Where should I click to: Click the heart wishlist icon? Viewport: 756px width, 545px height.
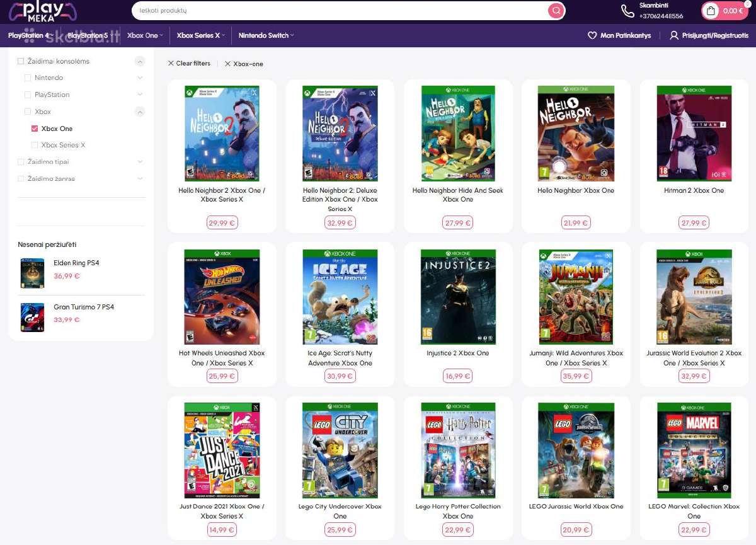[592, 35]
